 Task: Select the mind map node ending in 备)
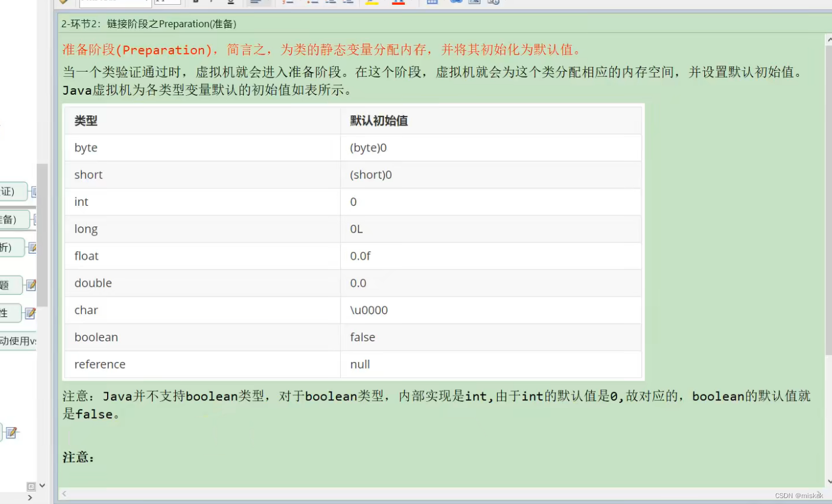(14, 219)
